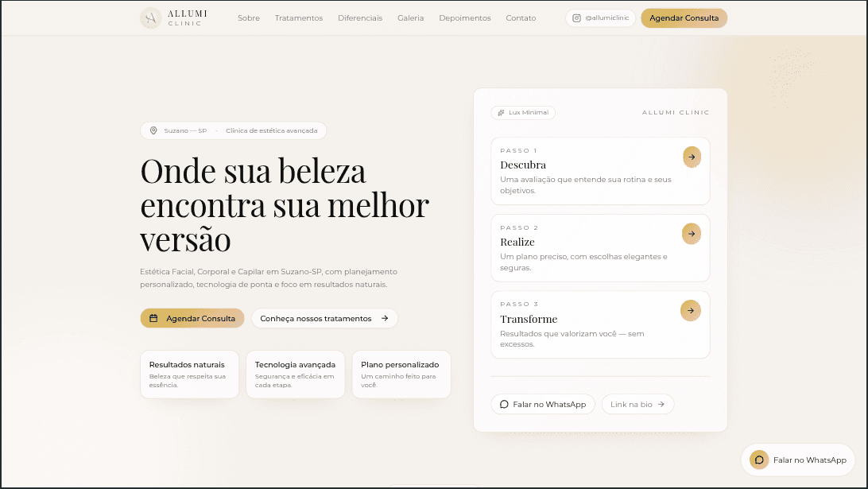This screenshot has width=868, height=489.
Task: Click the Allumi Clinic circular logo icon
Action: click(x=150, y=17)
